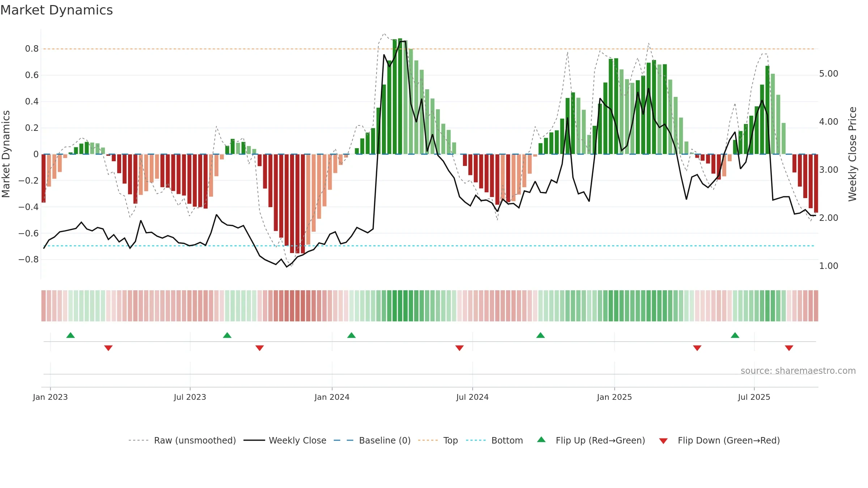Click the Jul 2025 axis label

pos(754,397)
